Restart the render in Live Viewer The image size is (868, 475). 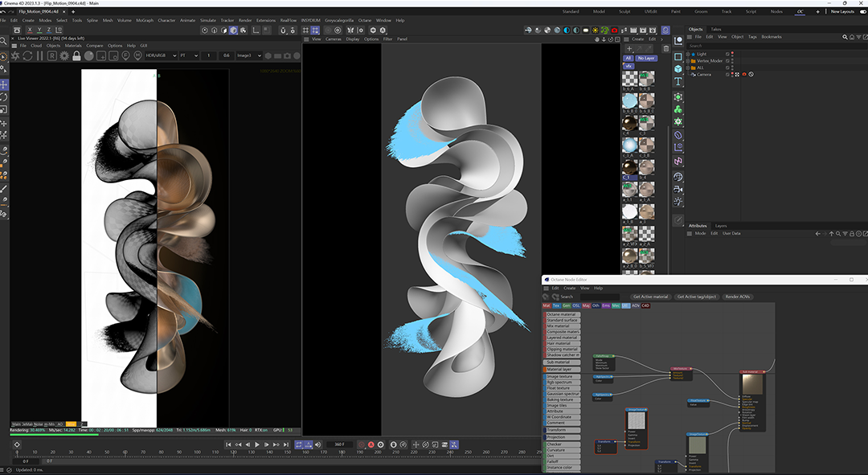[27, 56]
